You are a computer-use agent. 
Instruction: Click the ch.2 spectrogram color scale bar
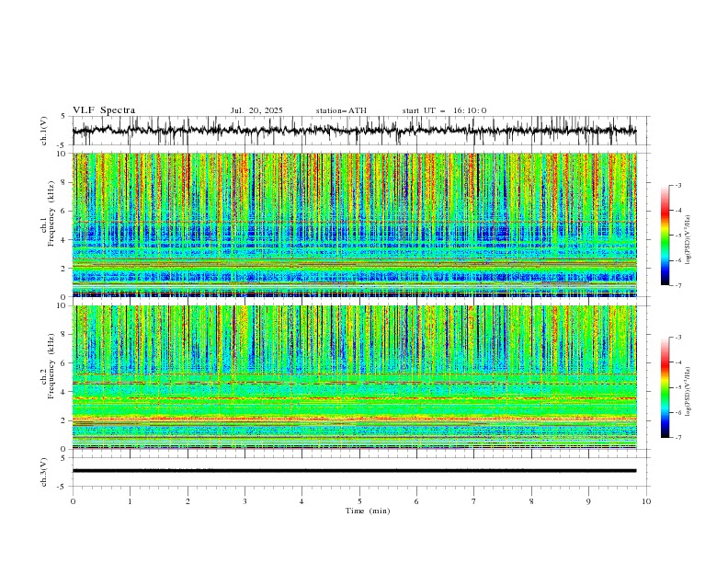(x=665, y=387)
